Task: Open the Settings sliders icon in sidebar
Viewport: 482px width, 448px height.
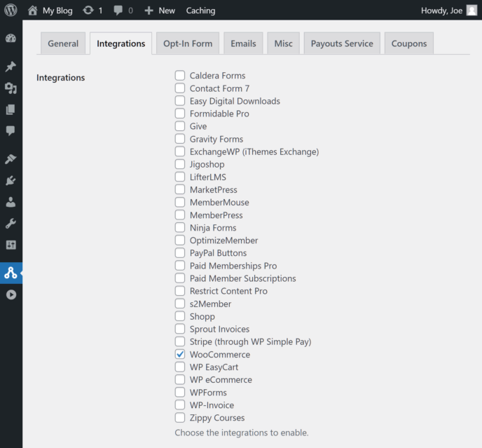Action: [11, 245]
